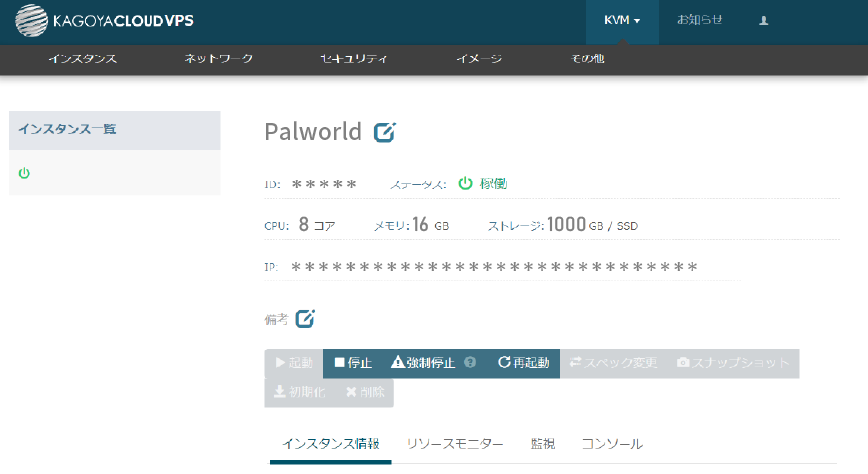The height and width of the screenshot is (474, 868).
Task: Open the イメージ navigation menu
Action: [479, 59]
